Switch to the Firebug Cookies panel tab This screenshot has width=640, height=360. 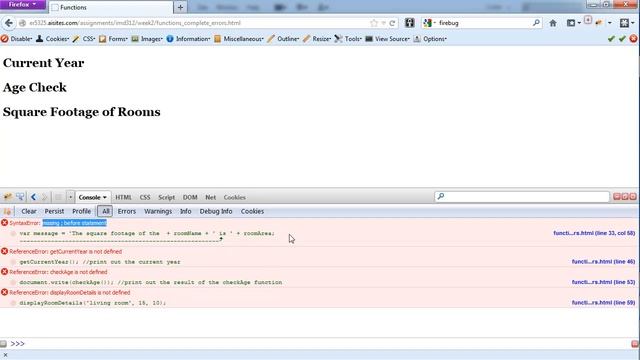coord(235,197)
